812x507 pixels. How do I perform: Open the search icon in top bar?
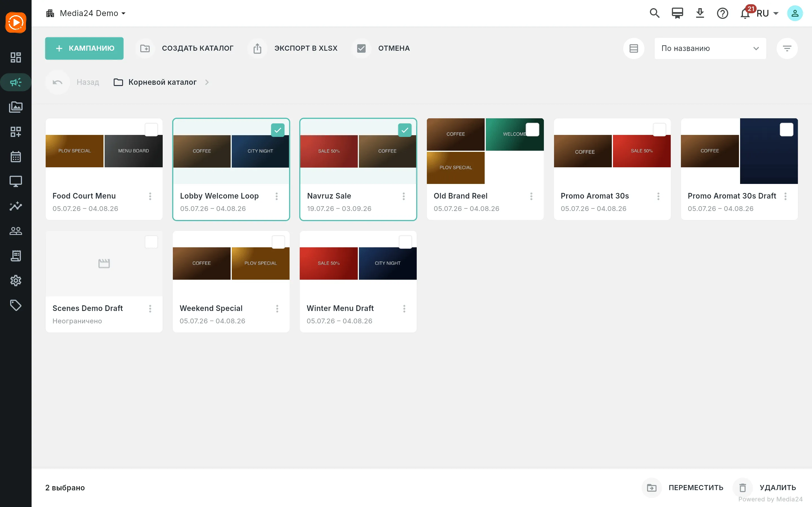tap(654, 14)
